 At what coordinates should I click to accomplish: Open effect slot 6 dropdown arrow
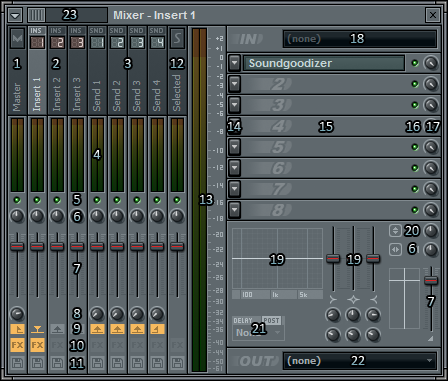coord(235,168)
